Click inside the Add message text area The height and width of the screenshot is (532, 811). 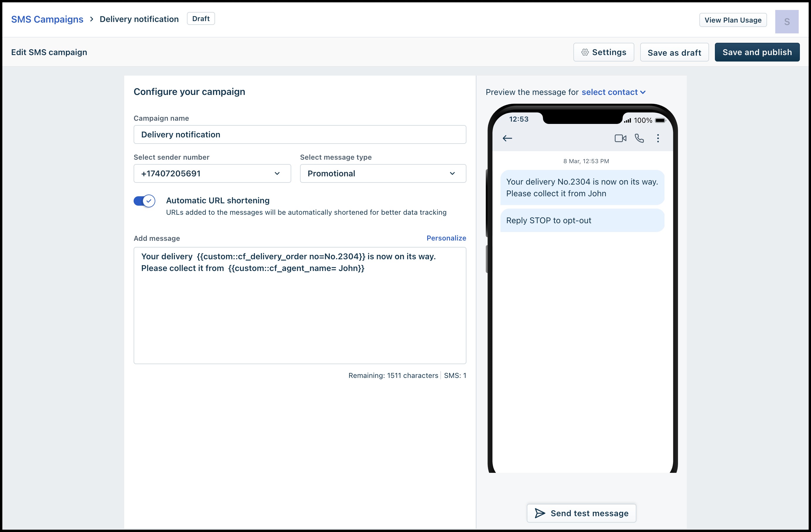[300, 306]
